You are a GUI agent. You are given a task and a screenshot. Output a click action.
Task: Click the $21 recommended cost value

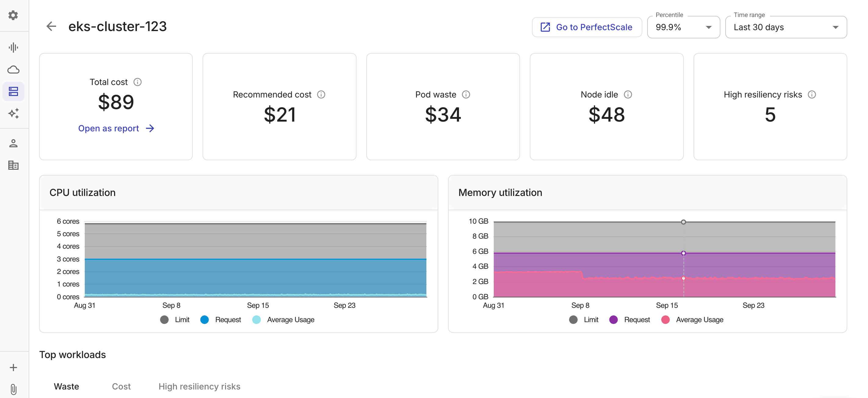pos(280,115)
